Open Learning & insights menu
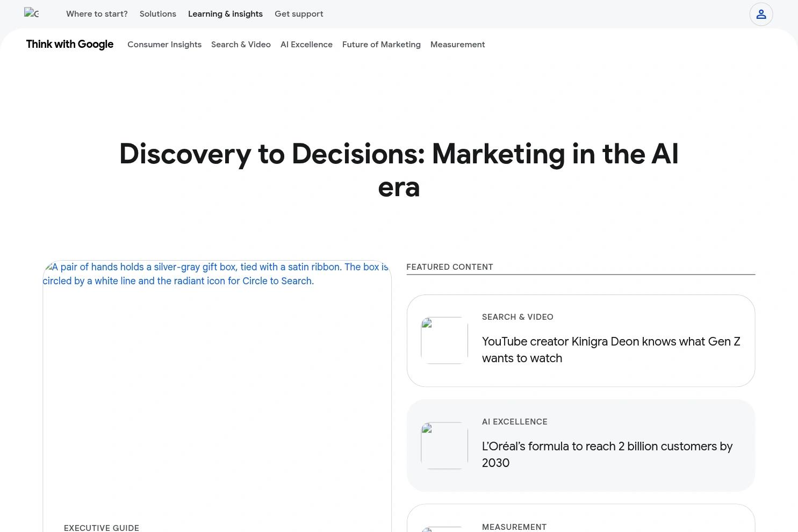This screenshot has height=532, width=798. point(225,14)
